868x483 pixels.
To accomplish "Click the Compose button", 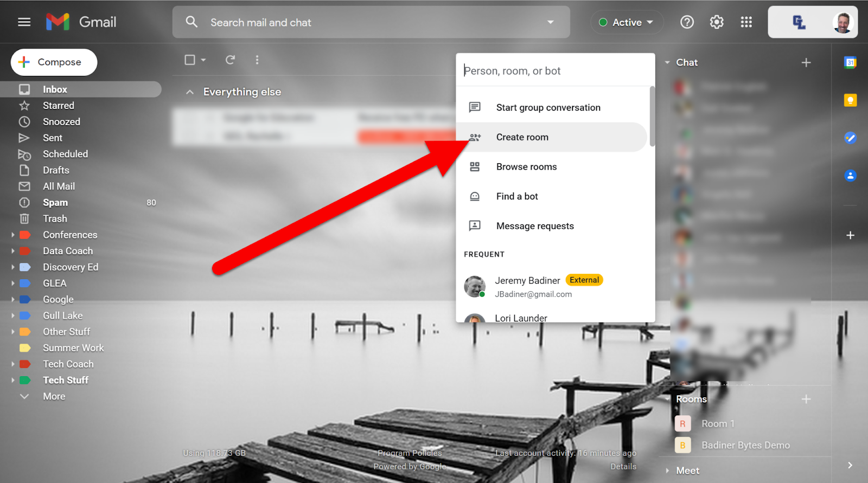I will click(54, 62).
